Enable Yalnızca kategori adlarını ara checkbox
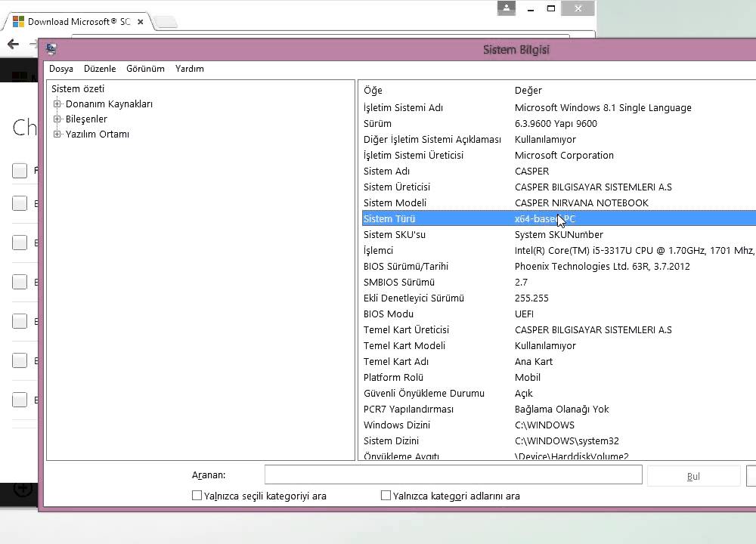The height and width of the screenshot is (544, 756). pos(386,496)
